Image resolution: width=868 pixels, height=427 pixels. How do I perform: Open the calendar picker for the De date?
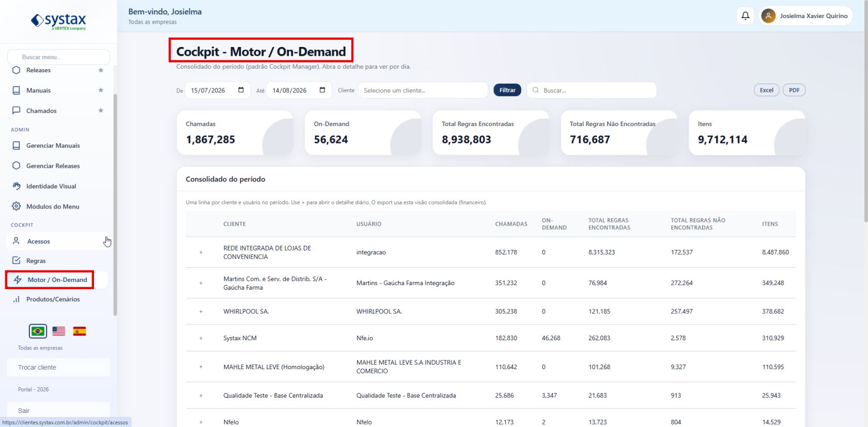(x=241, y=90)
